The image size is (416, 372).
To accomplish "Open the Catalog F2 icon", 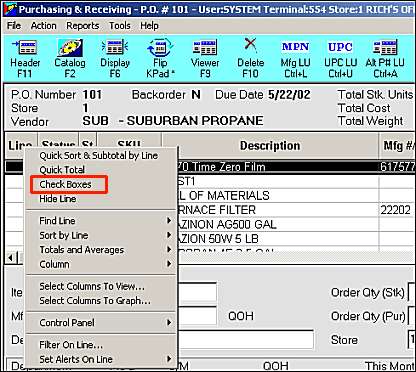I will click(x=70, y=58).
